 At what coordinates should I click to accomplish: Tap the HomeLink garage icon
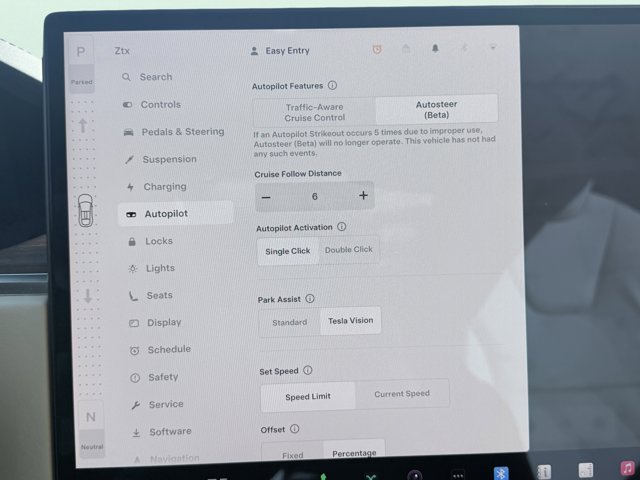406,48
